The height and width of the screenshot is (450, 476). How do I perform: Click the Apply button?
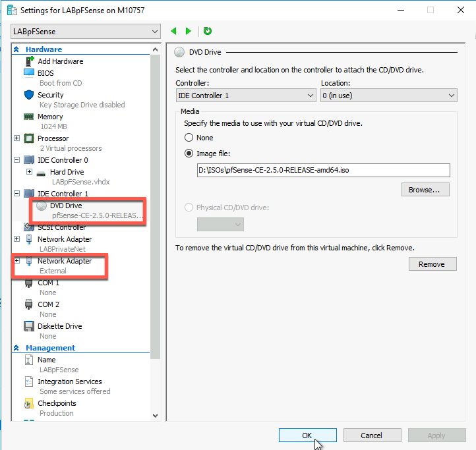click(x=437, y=436)
